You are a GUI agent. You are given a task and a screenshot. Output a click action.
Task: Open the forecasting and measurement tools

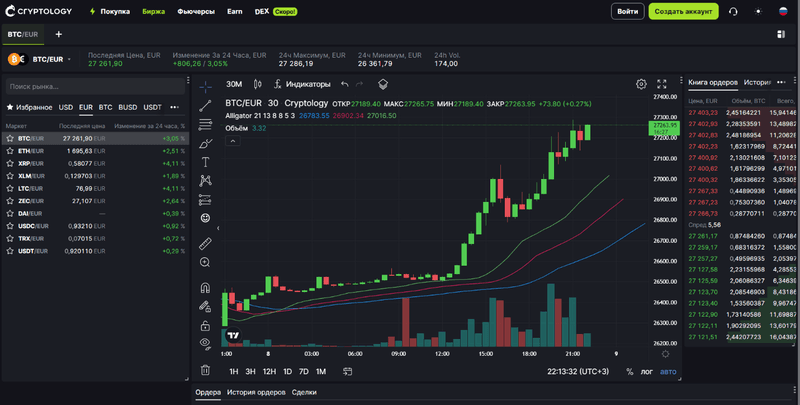(x=205, y=199)
